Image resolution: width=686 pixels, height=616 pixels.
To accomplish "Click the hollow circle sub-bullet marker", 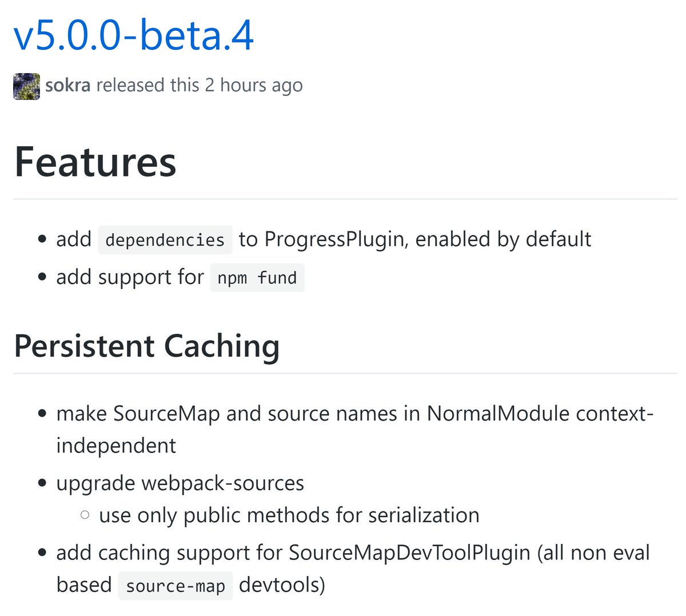I will (85, 515).
